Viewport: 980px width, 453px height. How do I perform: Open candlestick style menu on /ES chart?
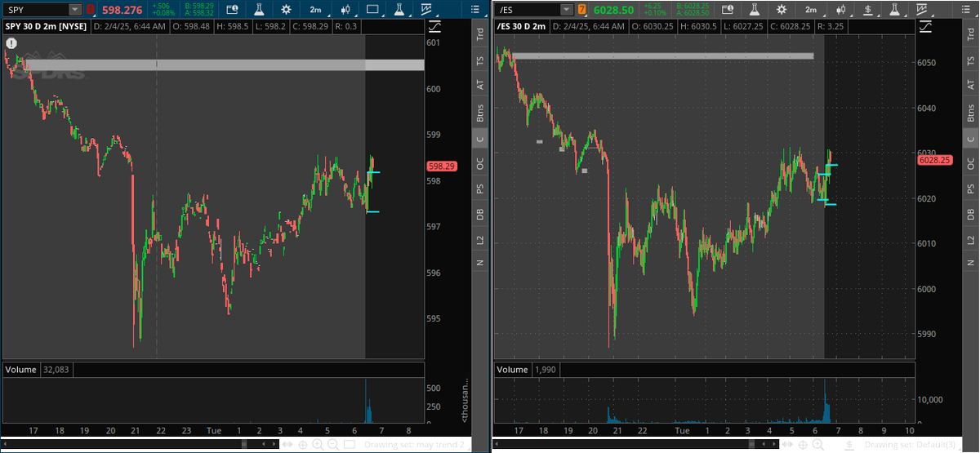click(x=842, y=10)
